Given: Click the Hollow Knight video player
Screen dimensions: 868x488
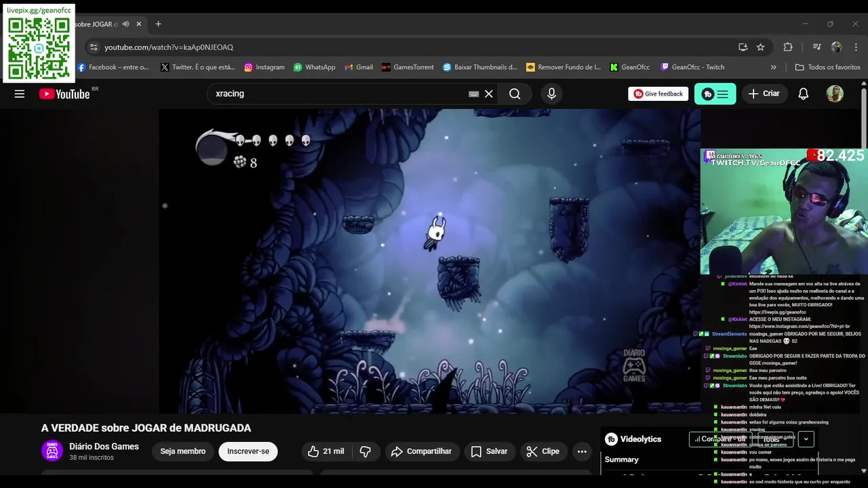Looking at the screenshot, I should coord(429,261).
